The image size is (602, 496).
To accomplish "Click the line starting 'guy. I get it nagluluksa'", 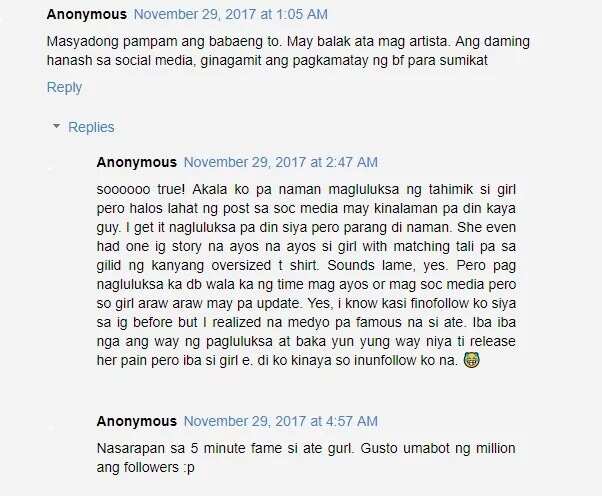I will click(306, 227).
